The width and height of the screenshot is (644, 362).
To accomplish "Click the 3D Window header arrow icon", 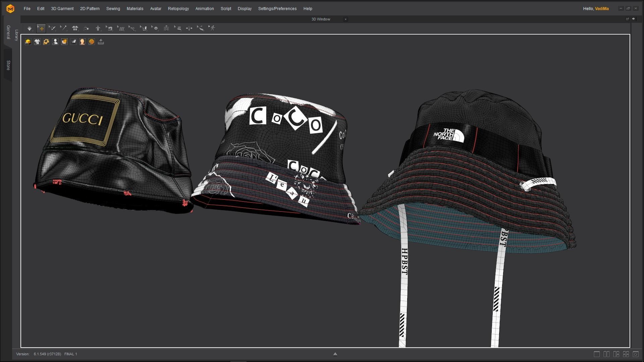I will coord(633,19).
